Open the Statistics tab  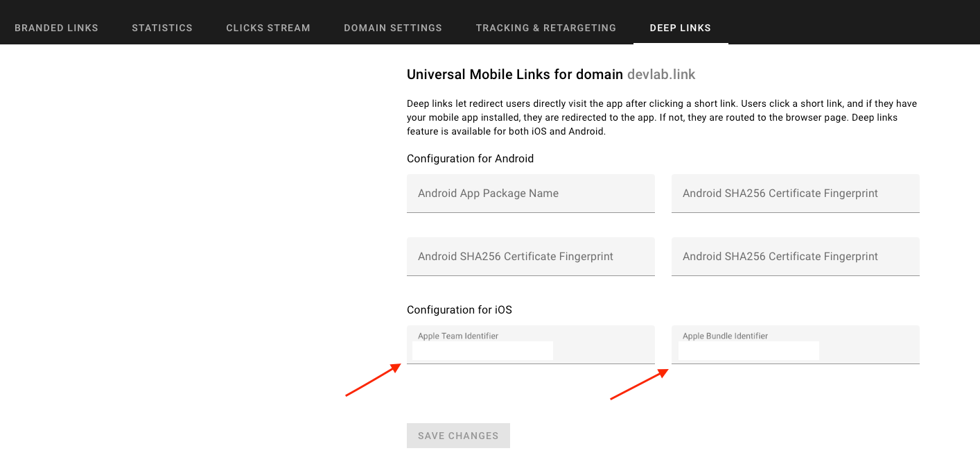(x=161, y=28)
